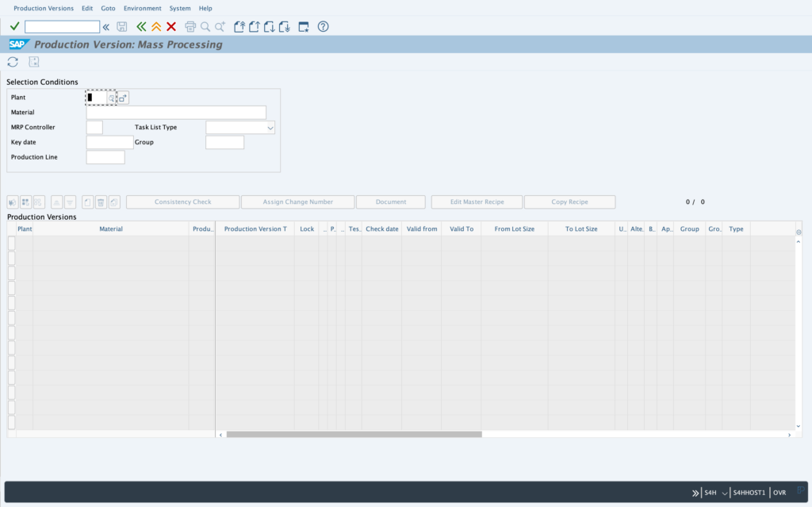Go to Next Page icon
Screen dimensions: 812x507
pyautogui.click(x=270, y=27)
